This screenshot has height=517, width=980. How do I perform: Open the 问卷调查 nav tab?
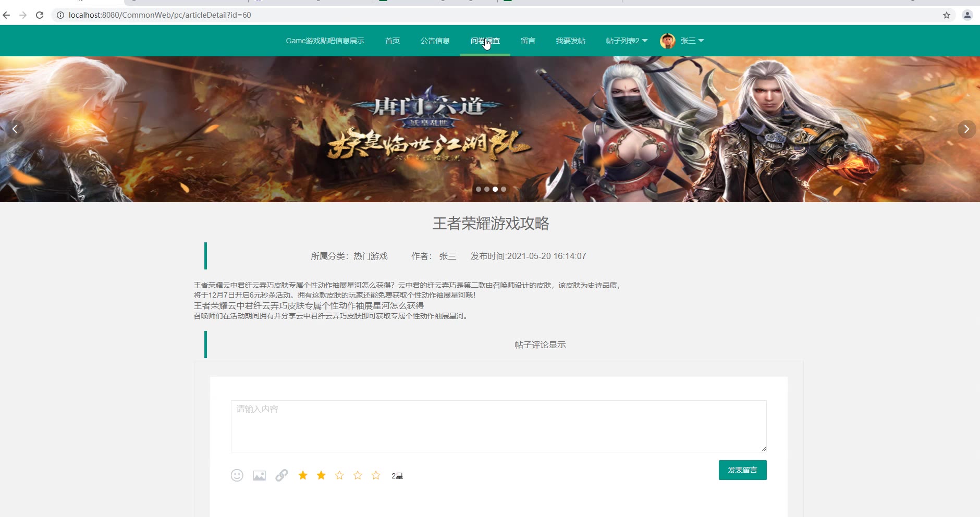coord(485,41)
